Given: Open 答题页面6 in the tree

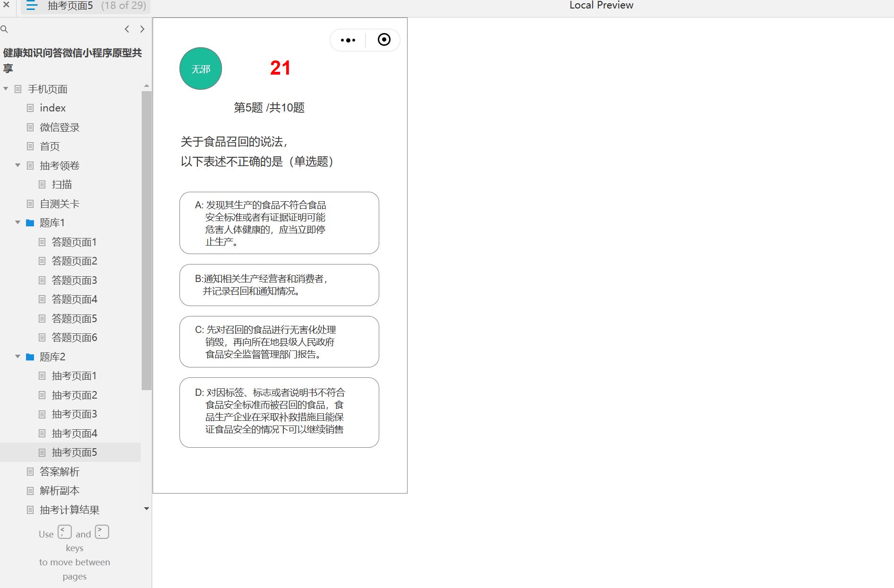Looking at the screenshot, I should [x=74, y=338].
